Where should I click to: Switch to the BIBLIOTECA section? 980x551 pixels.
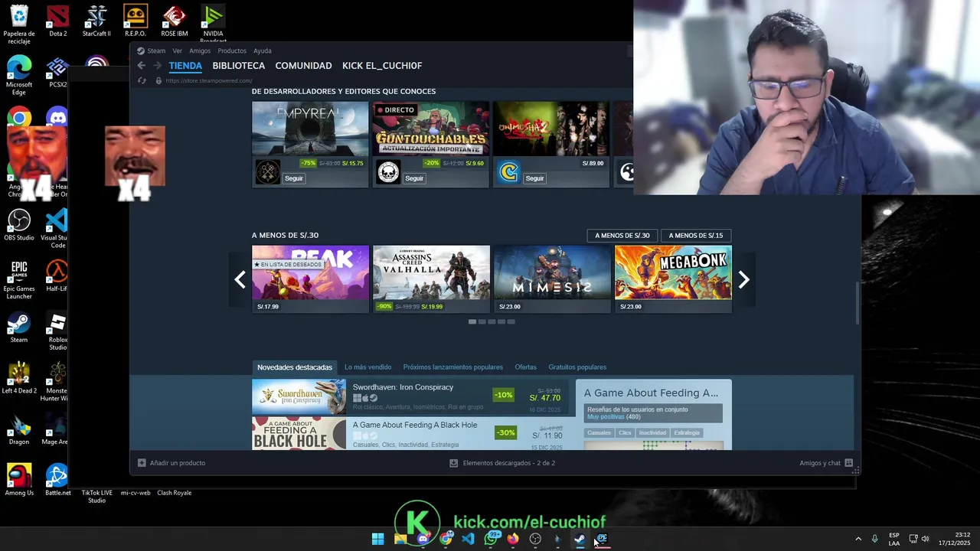coord(239,66)
